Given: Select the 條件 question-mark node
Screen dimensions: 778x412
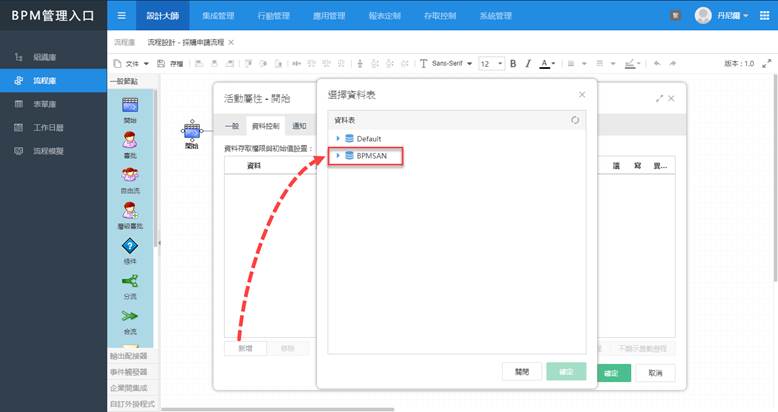Looking at the screenshot, I should click(x=130, y=251).
